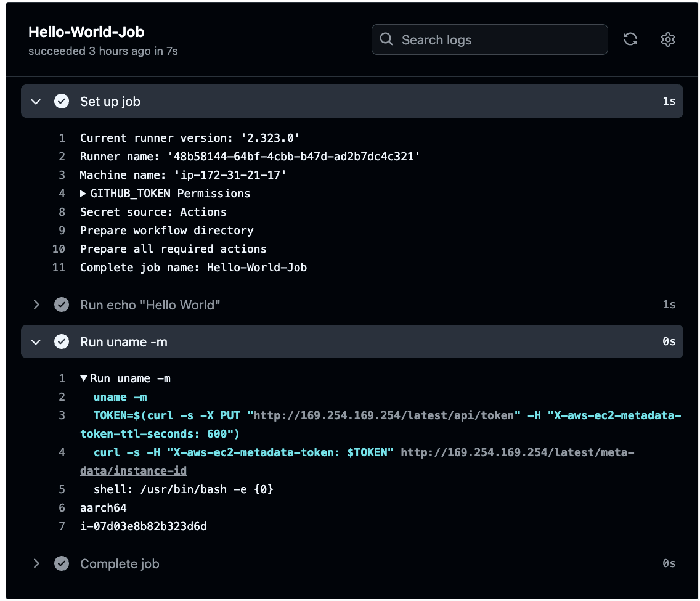The image size is (700, 601).
Task: Open the log settings gear icon
Action: (667, 39)
